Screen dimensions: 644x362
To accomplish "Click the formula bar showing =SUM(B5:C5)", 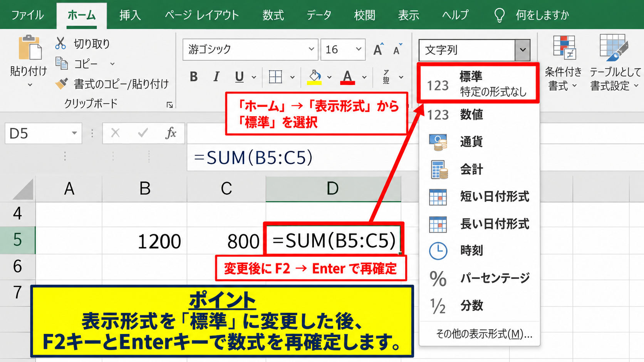I will tap(303, 158).
